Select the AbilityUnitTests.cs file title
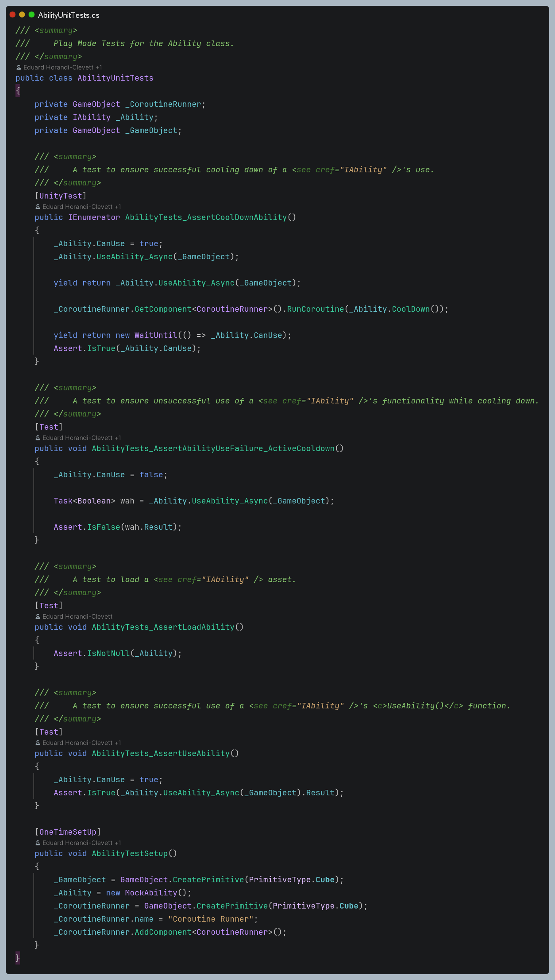555x980 pixels. coord(69,15)
